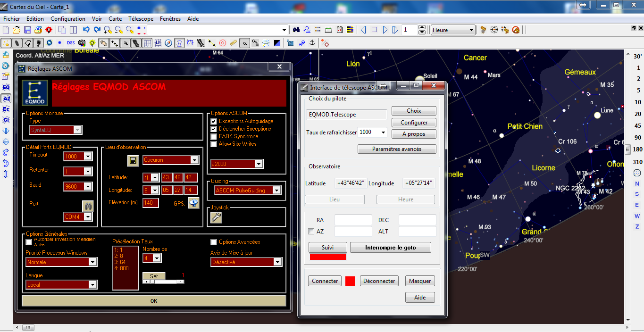644x332 pixels.
Task: Toggle constellation figures icon
Action: (x=179, y=43)
